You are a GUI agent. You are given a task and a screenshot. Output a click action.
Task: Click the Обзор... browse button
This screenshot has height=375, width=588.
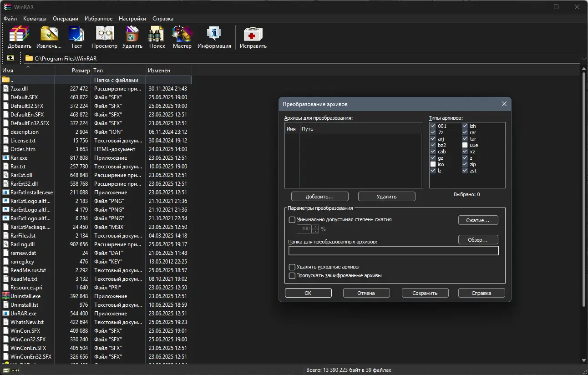pos(478,240)
